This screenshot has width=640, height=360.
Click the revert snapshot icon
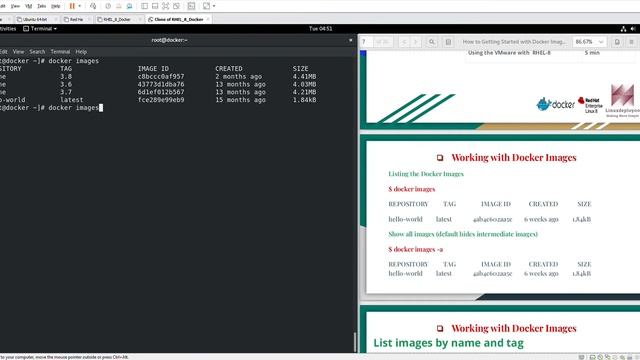point(119,6)
